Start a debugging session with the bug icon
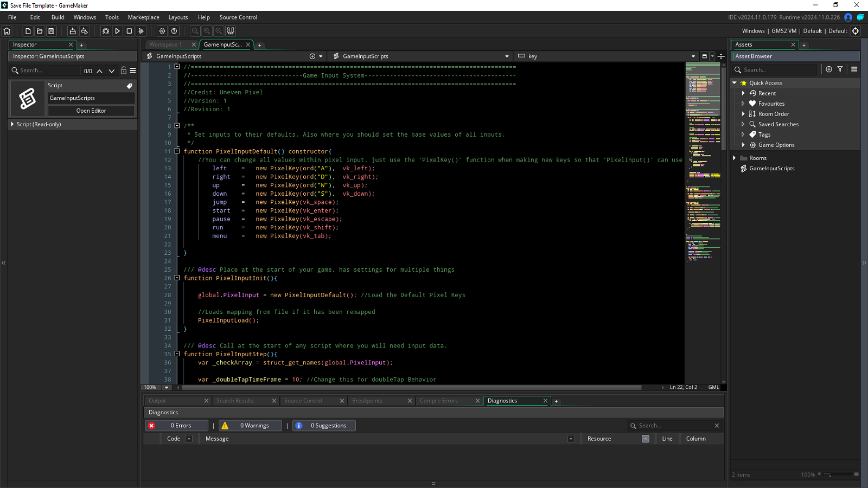This screenshot has width=868, height=488. (x=106, y=31)
